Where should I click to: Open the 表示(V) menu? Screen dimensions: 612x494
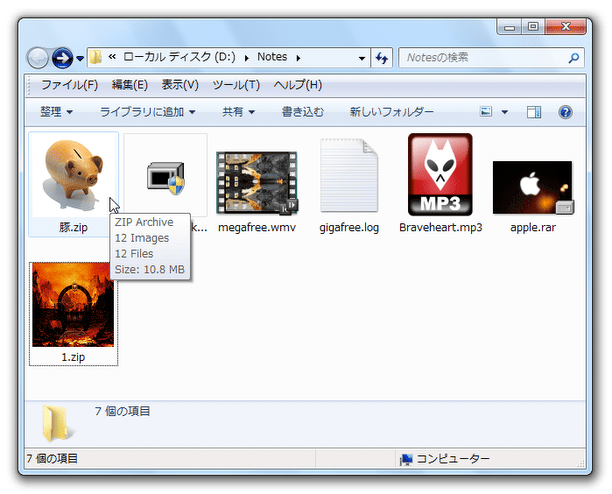pyautogui.click(x=180, y=85)
